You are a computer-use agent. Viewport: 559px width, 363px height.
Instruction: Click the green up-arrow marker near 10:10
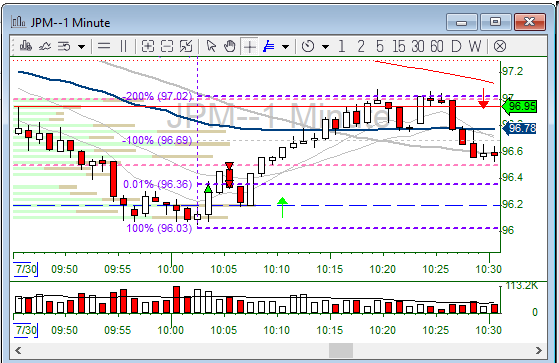click(282, 207)
